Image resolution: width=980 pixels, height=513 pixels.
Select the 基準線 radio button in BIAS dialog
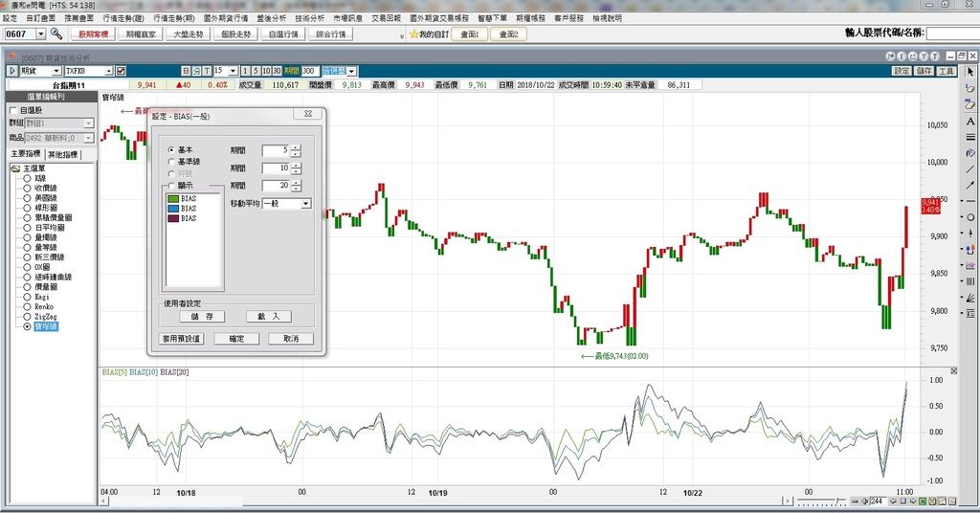[x=171, y=162]
